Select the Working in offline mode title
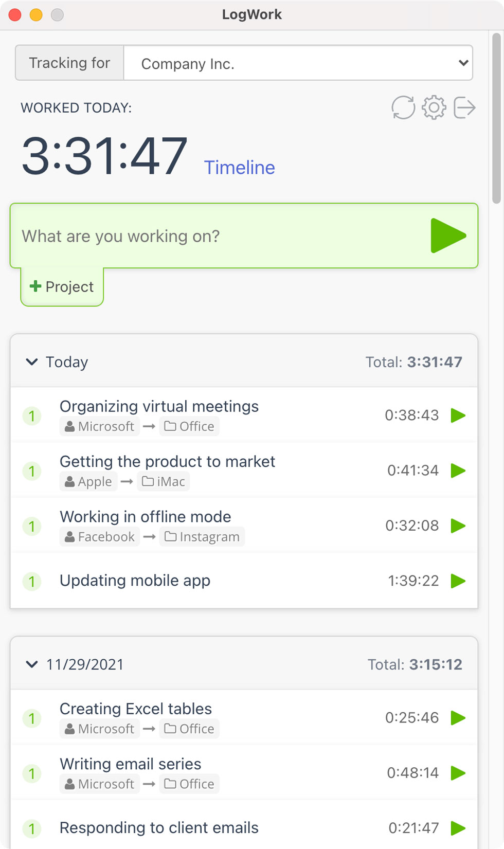The image size is (504, 849). [x=146, y=516]
